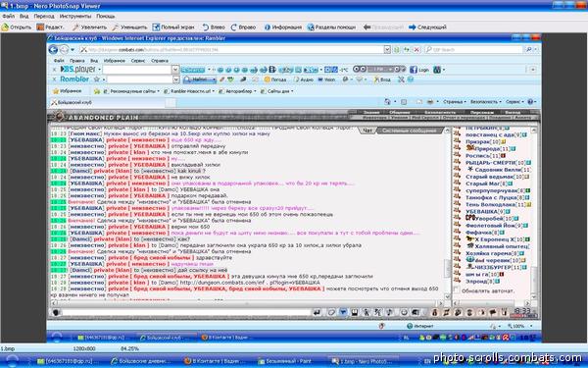Screen dimensions: 588x368
Task: Open the Помощь menu
Action: pos(106,16)
